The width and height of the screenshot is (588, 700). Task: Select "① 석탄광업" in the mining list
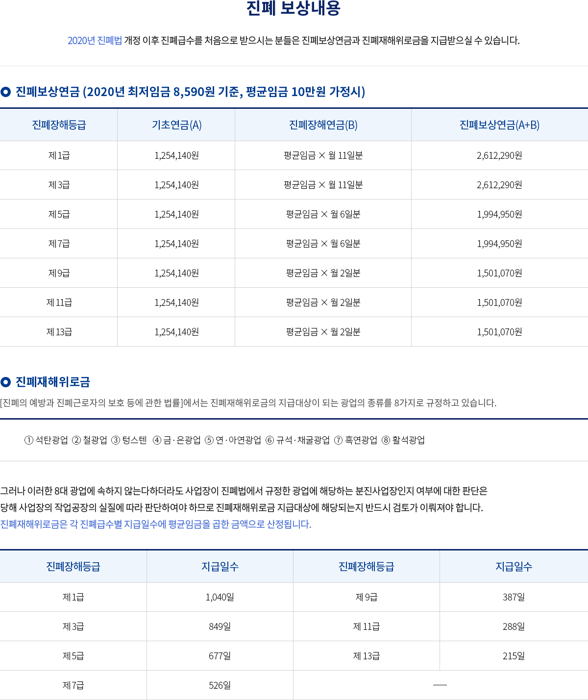point(46,440)
